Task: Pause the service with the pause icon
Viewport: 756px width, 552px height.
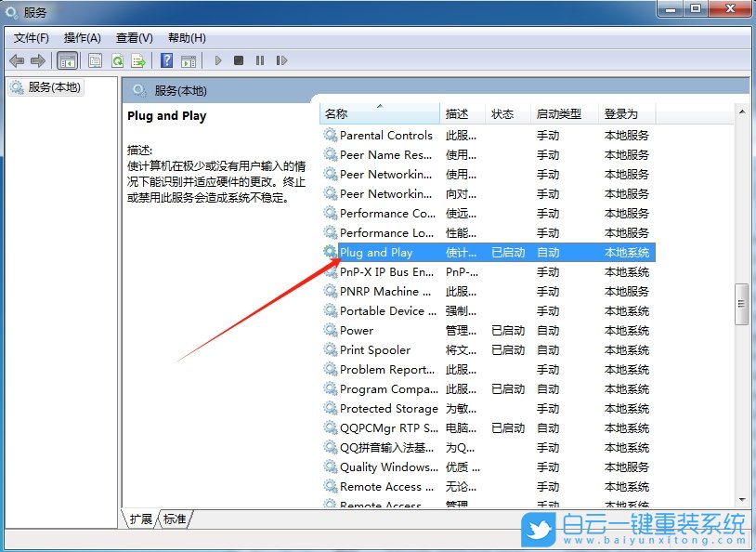Action: pos(259,59)
